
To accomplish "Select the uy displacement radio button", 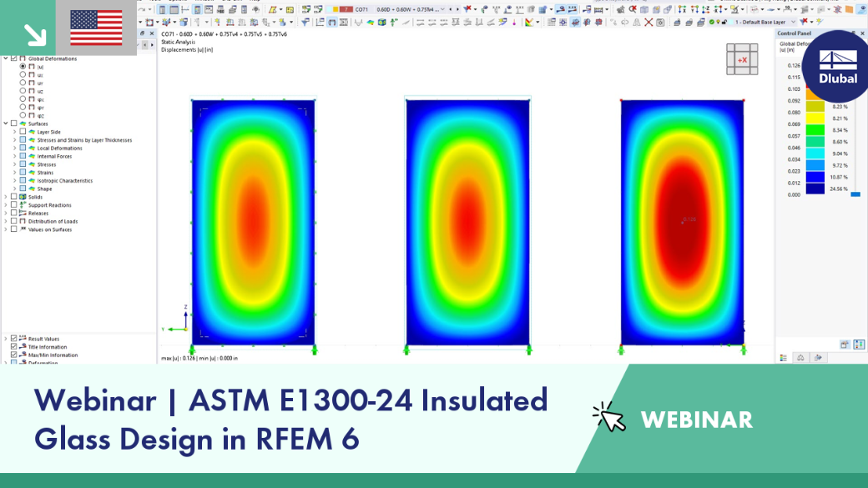I will (x=23, y=83).
